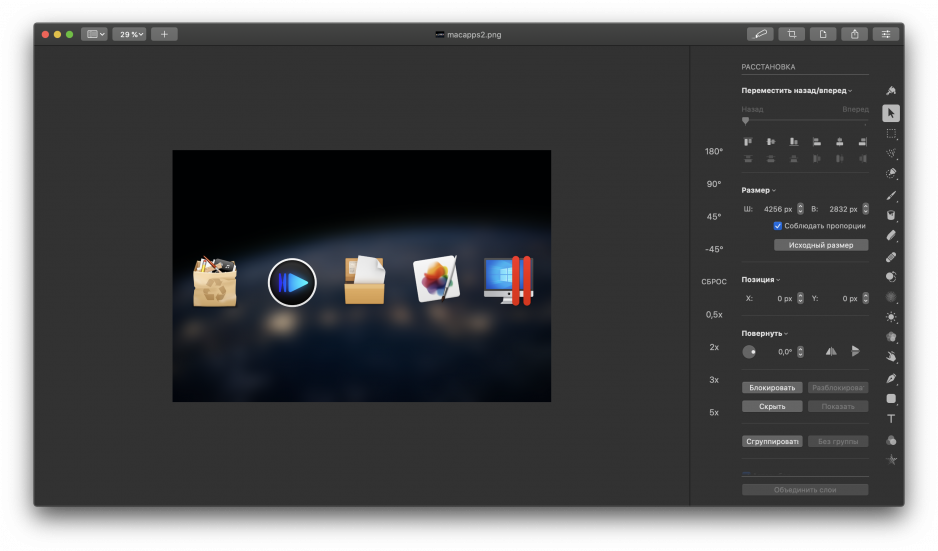Select the Pen vector tool

click(x=891, y=378)
